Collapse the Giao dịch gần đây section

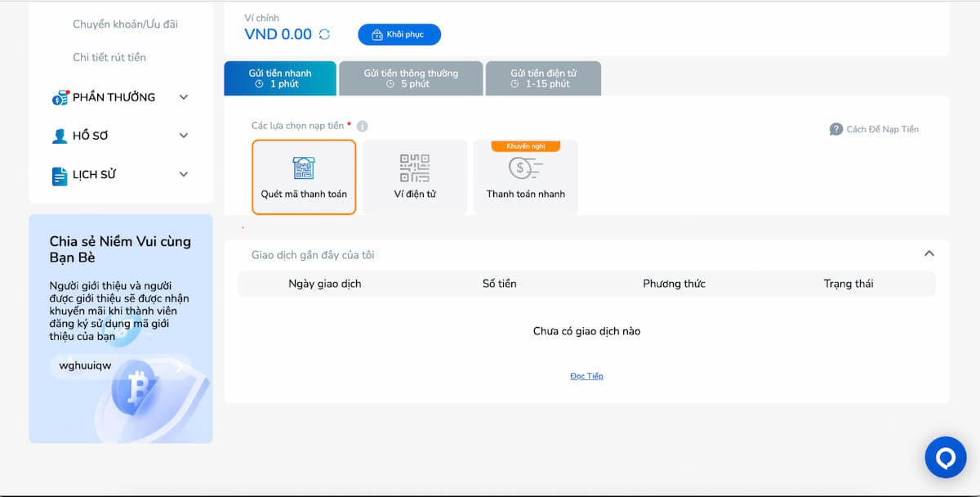coord(929,254)
